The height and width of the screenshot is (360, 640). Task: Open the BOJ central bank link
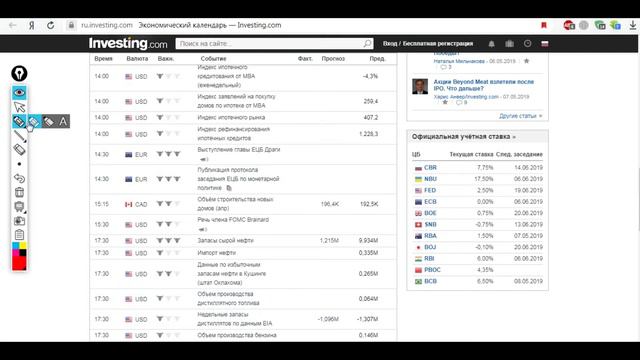(430, 247)
